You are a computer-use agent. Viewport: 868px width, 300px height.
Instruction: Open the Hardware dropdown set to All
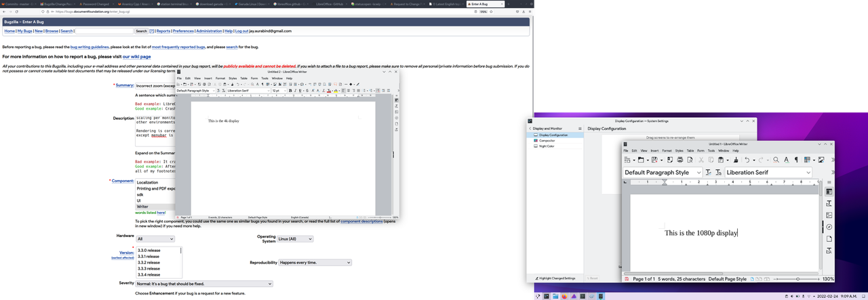(x=155, y=239)
